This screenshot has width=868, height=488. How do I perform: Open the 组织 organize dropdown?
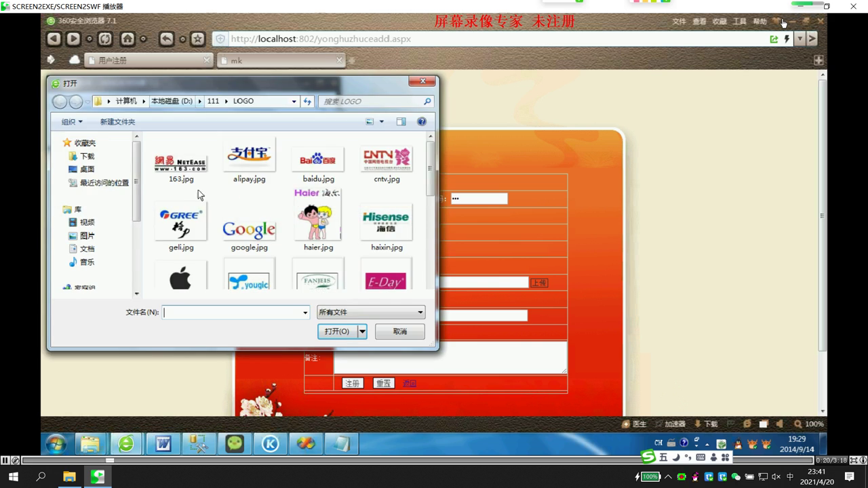(x=71, y=122)
